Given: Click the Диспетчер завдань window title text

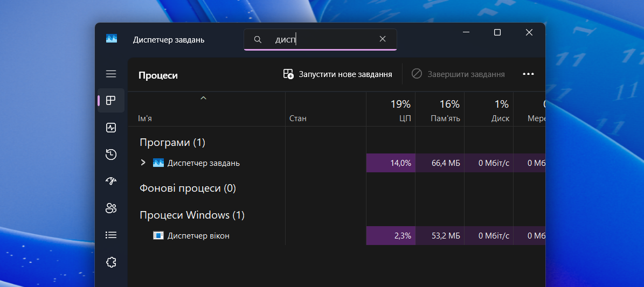Looking at the screenshot, I should point(169,40).
